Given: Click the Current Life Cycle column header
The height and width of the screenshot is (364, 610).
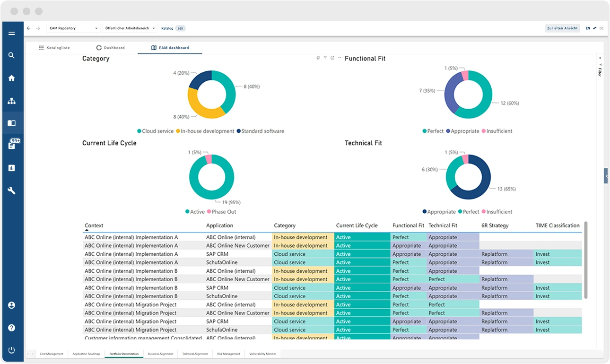Looking at the screenshot, I should 357,226.
